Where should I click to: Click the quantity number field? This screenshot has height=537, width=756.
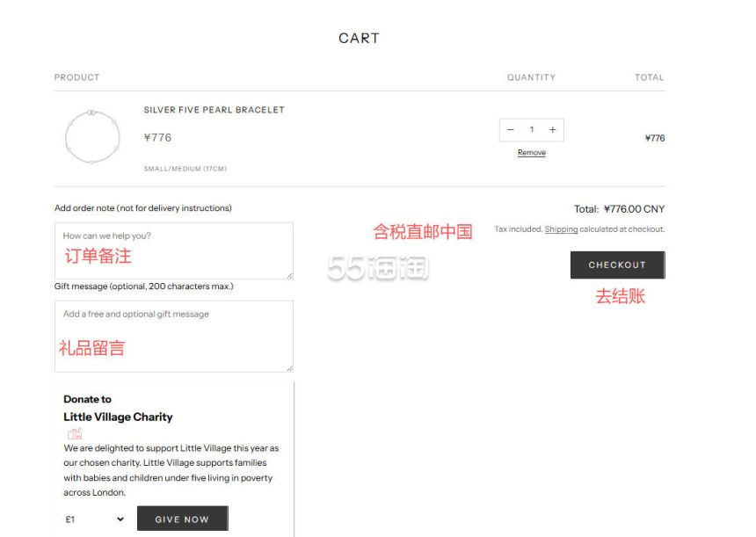tap(531, 130)
